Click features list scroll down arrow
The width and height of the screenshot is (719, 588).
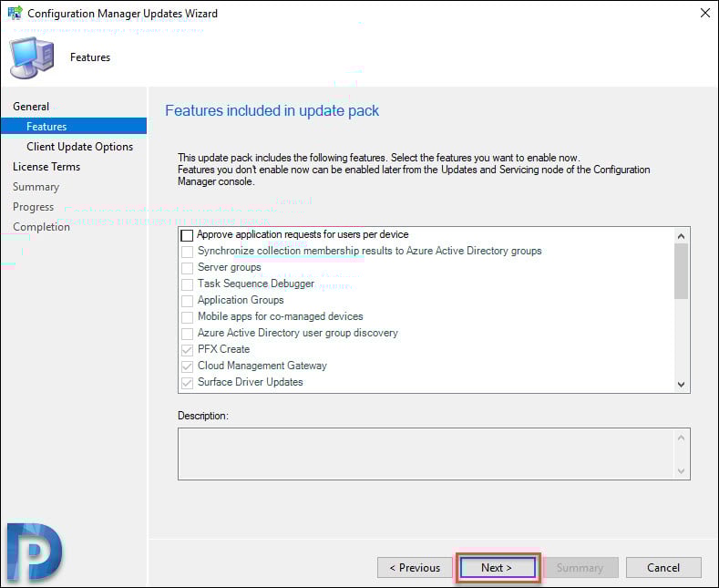[681, 385]
